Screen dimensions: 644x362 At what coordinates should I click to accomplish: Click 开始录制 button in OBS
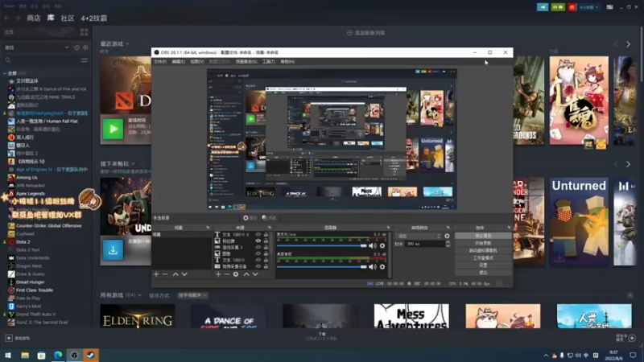click(x=483, y=244)
